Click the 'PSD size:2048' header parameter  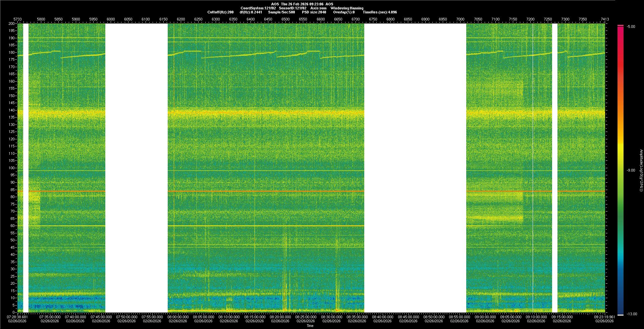point(314,12)
